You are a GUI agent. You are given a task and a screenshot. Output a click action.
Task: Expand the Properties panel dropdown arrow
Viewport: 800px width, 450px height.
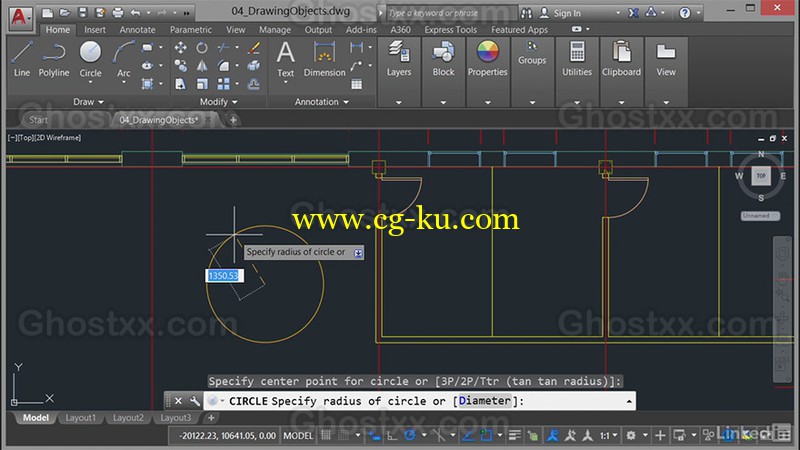(x=487, y=103)
